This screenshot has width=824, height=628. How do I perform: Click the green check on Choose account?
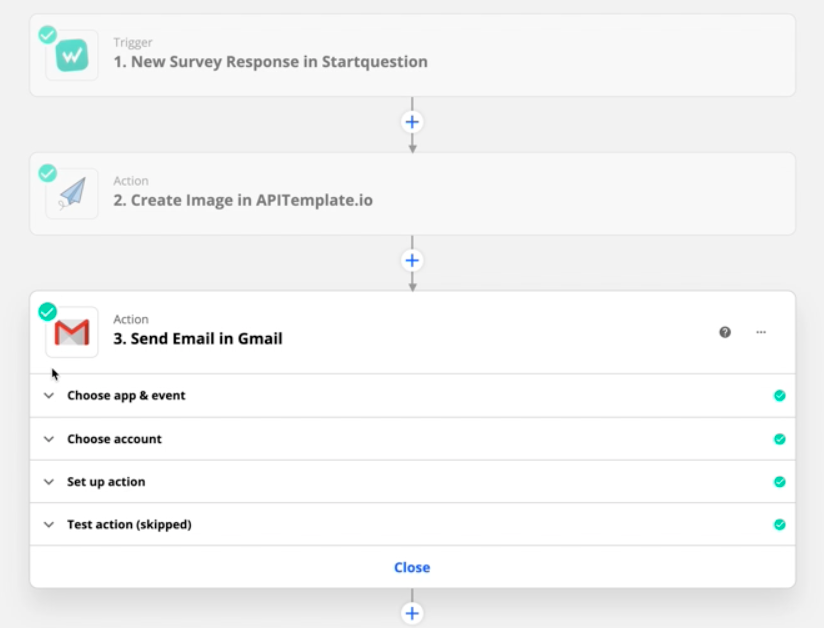click(779, 439)
